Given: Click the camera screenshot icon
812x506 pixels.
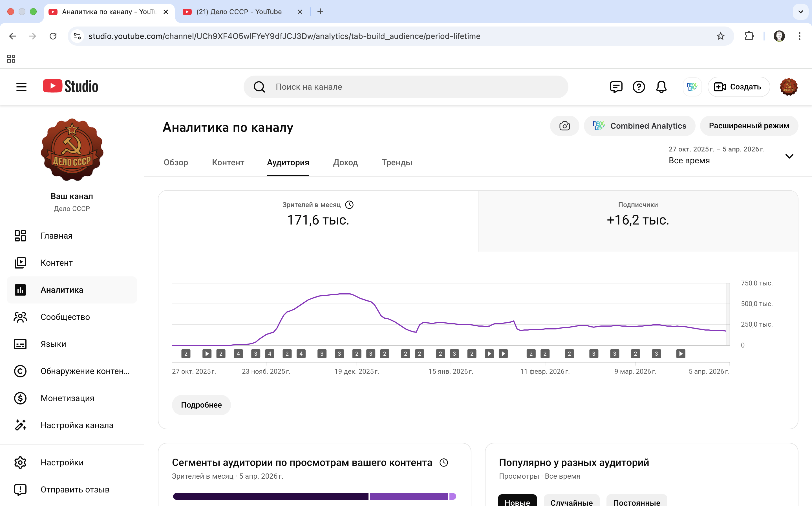Looking at the screenshot, I should (564, 126).
